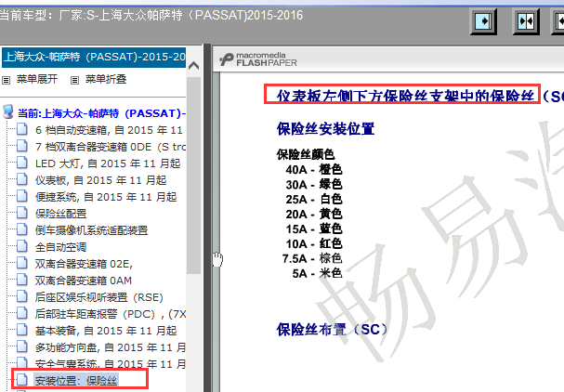Click the document icon beside 双离合器变速箱 0AM

click(22, 280)
